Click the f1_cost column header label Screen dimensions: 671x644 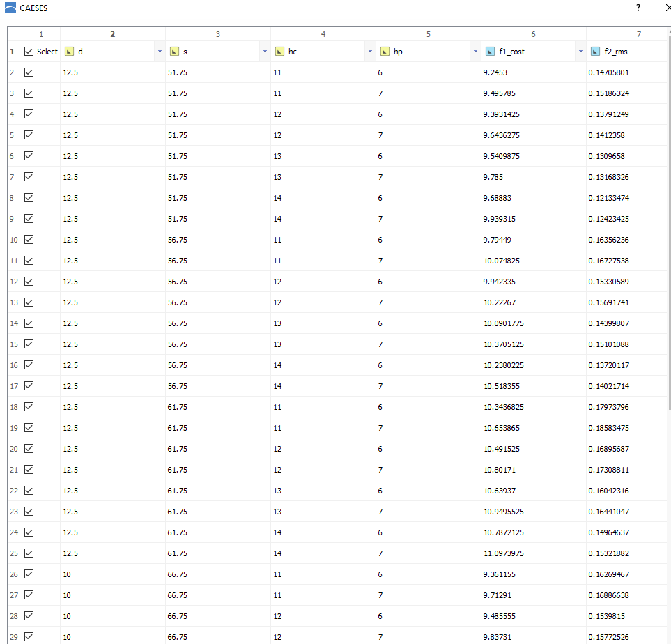click(511, 52)
